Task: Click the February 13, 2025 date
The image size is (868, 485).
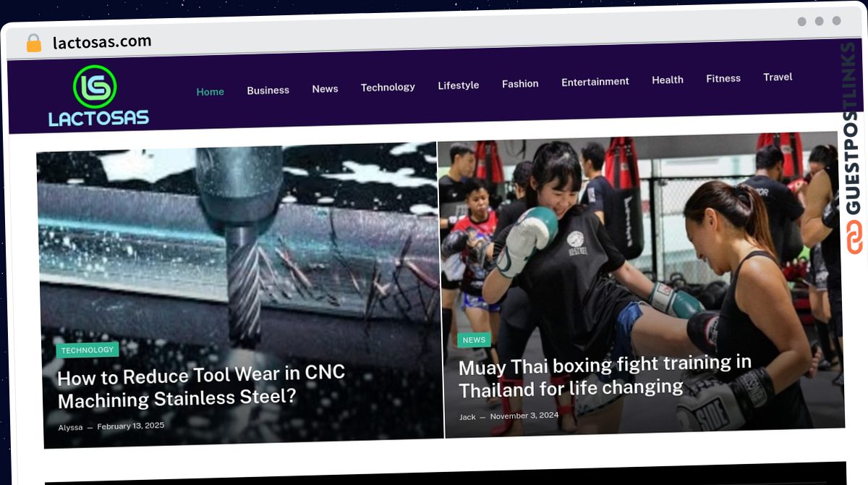Action: (131, 426)
